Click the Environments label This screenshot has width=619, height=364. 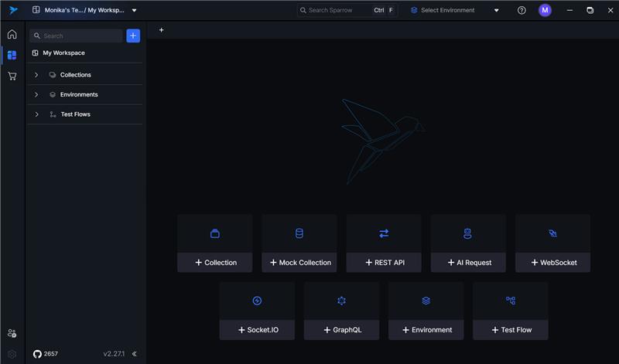(x=79, y=94)
